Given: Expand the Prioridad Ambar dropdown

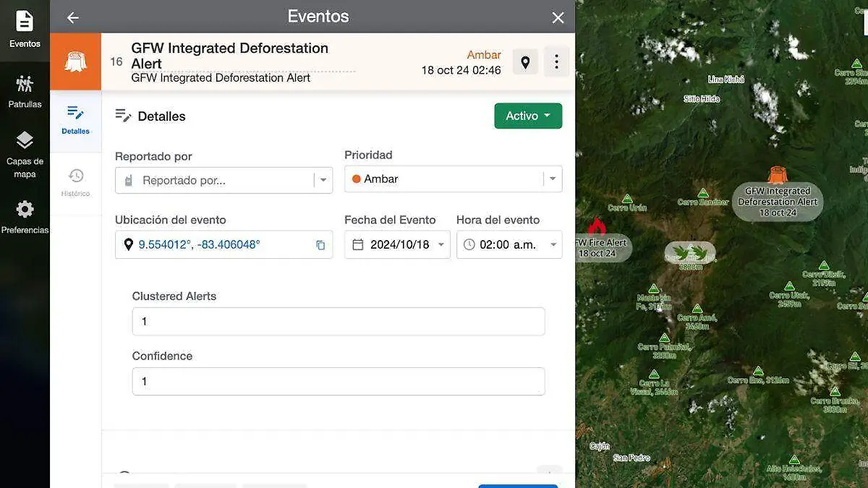Looking at the screenshot, I should click(x=453, y=179).
